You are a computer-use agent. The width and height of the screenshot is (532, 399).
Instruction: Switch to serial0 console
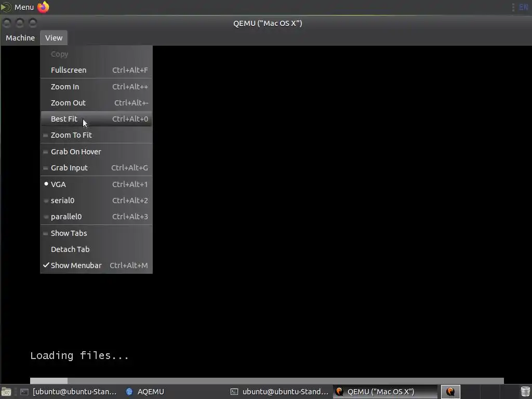coord(96,200)
